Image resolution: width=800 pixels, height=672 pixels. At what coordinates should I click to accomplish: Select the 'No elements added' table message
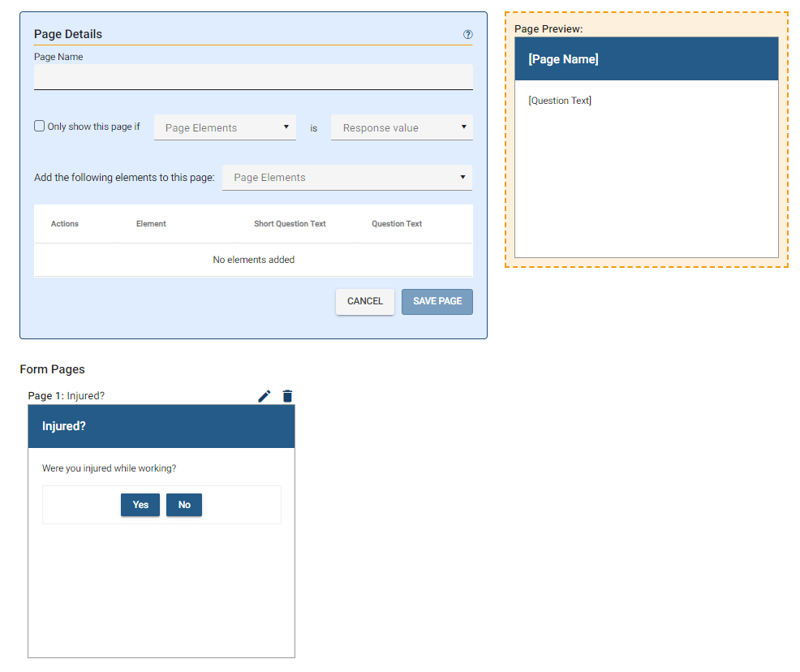254,260
